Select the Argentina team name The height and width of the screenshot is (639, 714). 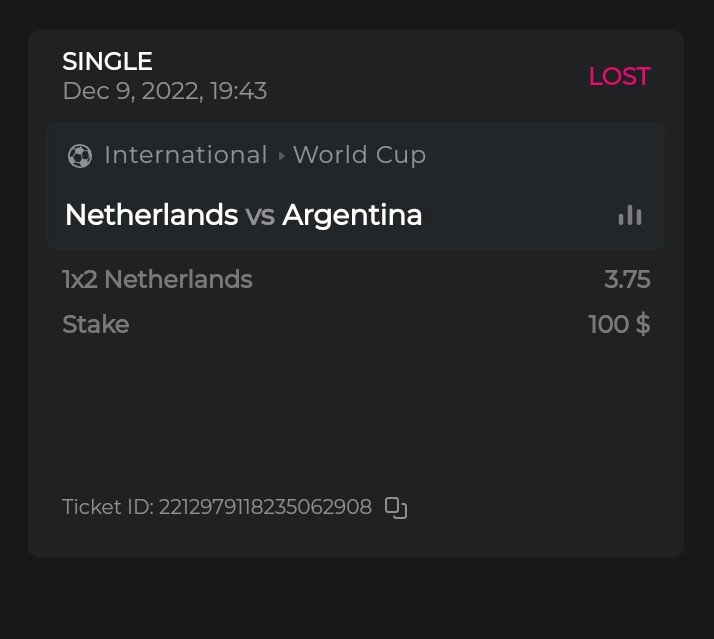tap(352, 215)
